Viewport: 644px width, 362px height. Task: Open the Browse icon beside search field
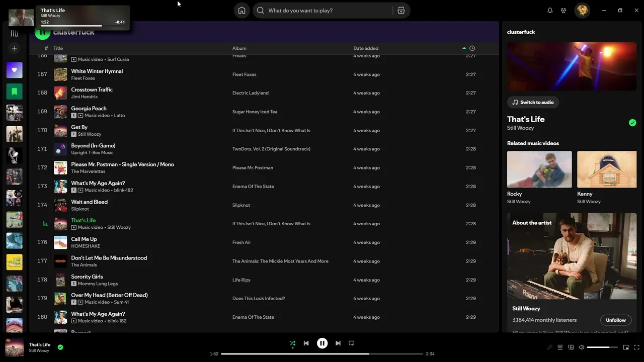(401, 11)
